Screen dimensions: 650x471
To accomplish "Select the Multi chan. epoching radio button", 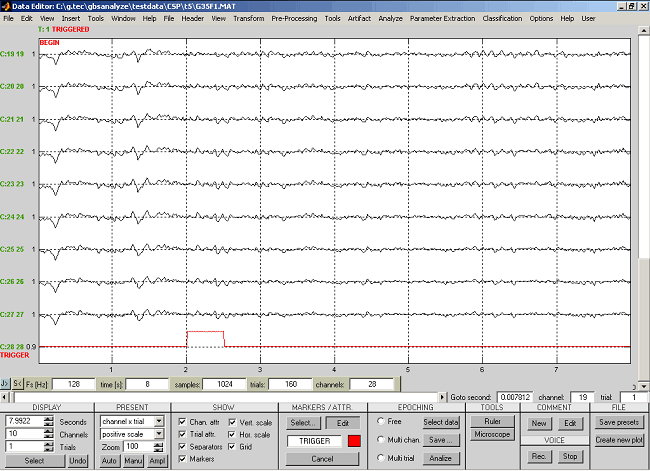I will pos(380,440).
